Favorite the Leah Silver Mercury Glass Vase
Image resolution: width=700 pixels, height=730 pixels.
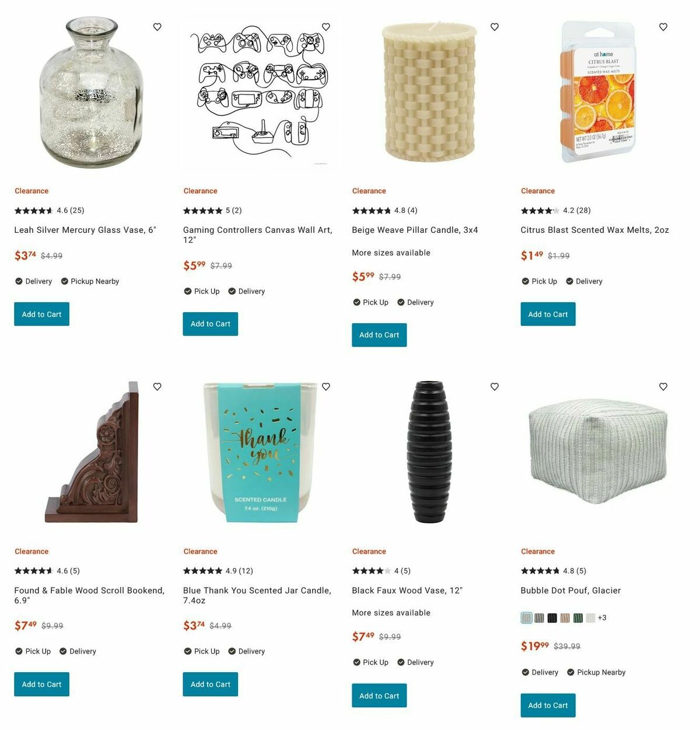pos(157,27)
